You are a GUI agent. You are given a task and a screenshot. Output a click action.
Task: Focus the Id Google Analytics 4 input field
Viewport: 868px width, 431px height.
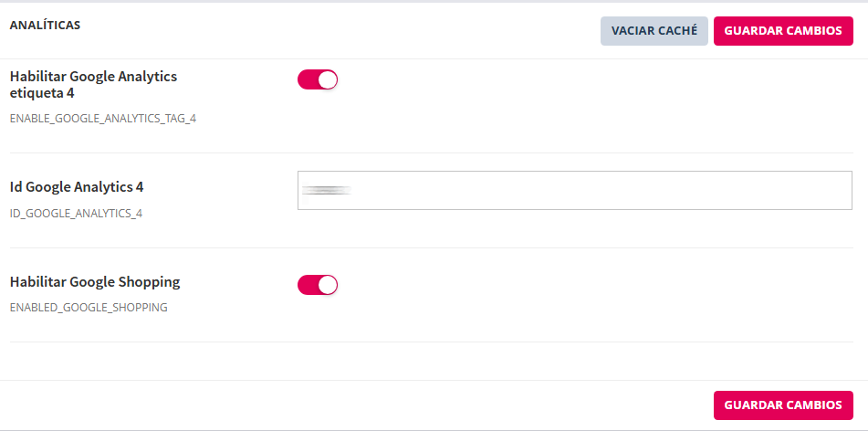(x=574, y=190)
